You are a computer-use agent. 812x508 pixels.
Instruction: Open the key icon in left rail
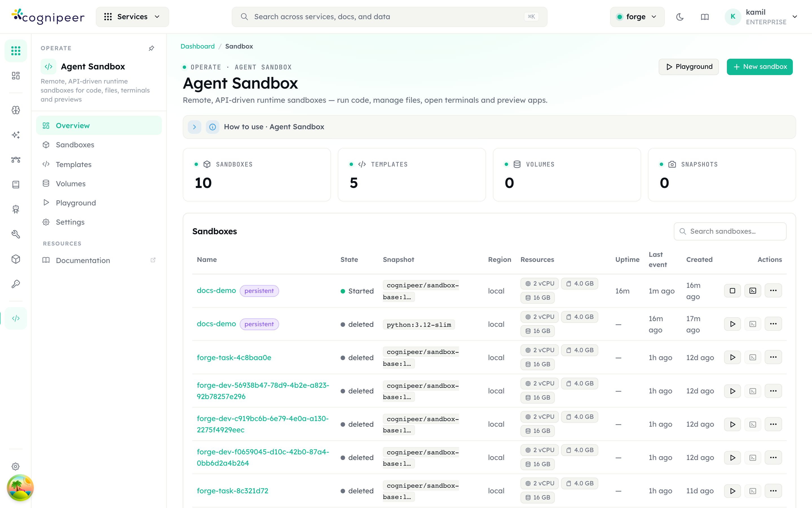coord(16,284)
